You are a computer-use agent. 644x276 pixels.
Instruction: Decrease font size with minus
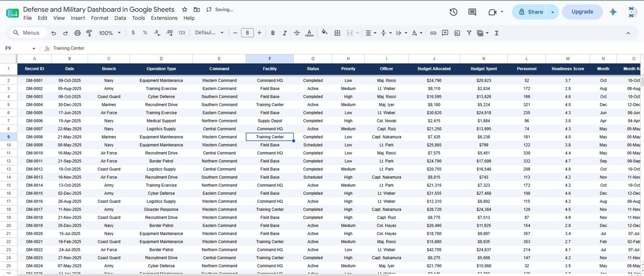[235, 33]
